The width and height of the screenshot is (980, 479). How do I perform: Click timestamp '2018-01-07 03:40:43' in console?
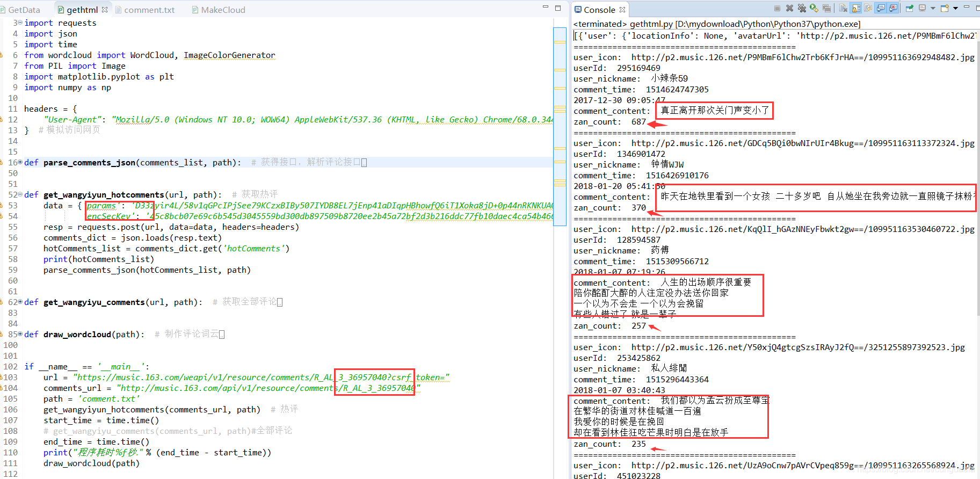(x=619, y=390)
